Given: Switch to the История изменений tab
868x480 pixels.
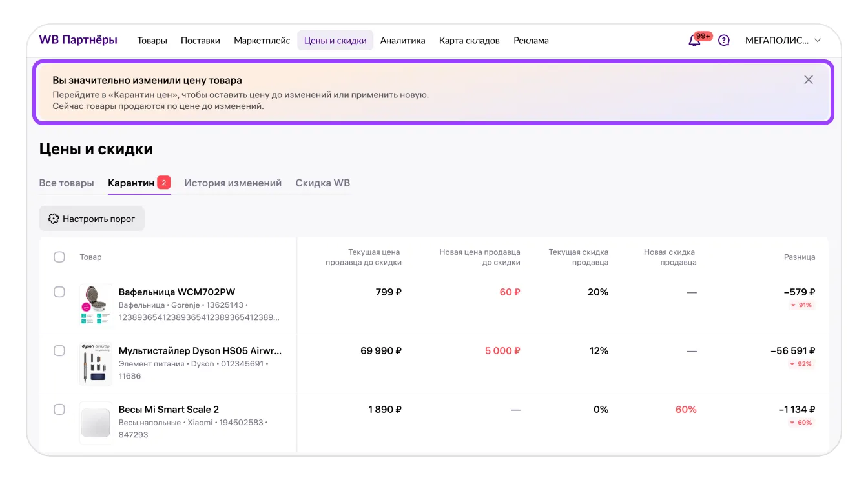Looking at the screenshot, I should point(233,183).
